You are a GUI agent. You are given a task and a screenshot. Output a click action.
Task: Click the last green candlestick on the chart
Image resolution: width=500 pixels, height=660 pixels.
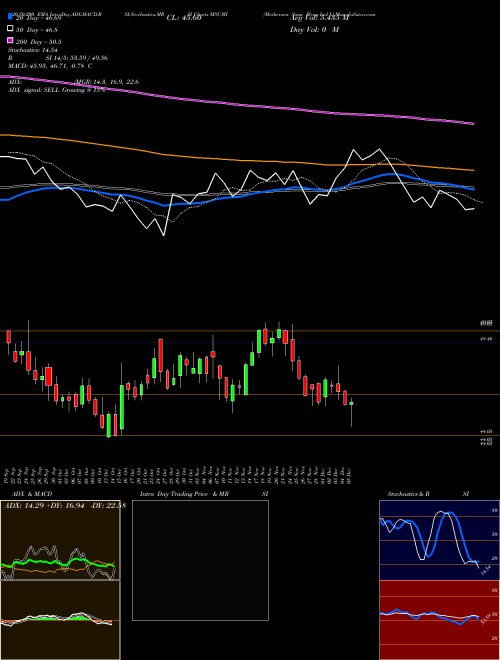pos(351,403)
